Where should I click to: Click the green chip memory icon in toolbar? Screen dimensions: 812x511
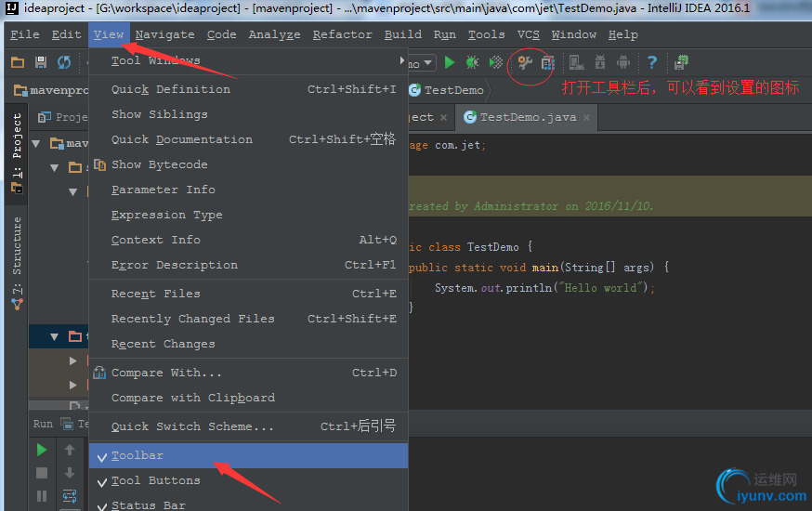pyautogui.click(x=681, y=62)
